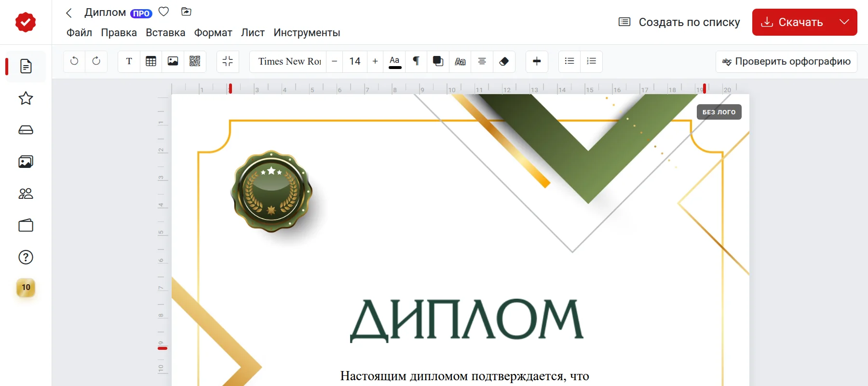
Task: Decrease font size with minus button
Action: 334,61
